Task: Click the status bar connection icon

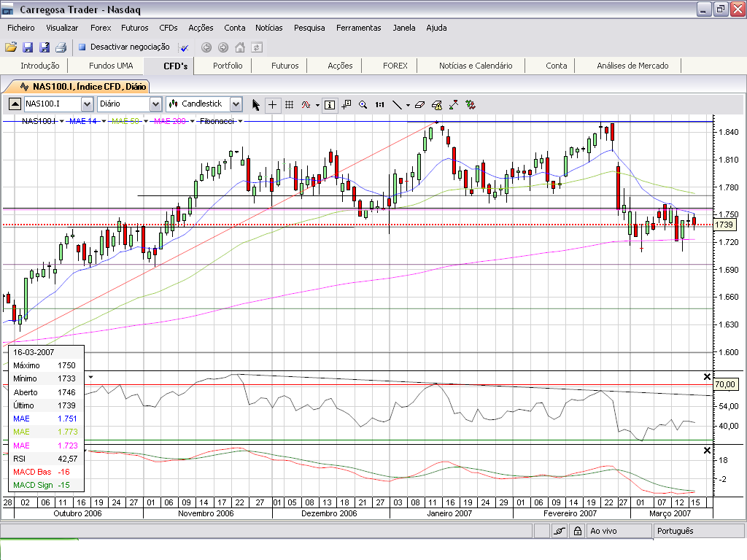Action: coord(560,531)
